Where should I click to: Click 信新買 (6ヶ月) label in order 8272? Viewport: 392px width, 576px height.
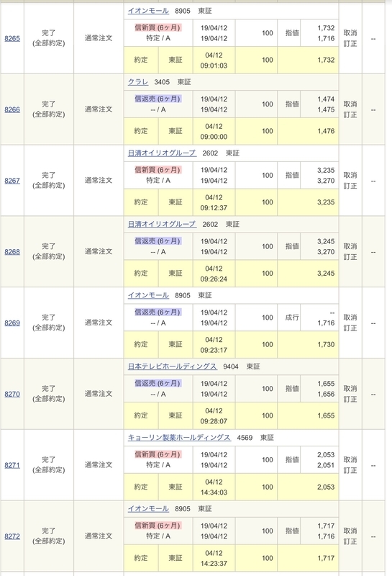pos(158,526)
